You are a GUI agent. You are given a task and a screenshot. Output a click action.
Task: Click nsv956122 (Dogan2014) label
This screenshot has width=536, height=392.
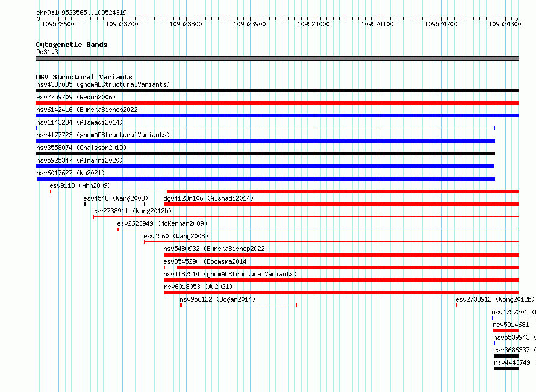click(217, 299)
